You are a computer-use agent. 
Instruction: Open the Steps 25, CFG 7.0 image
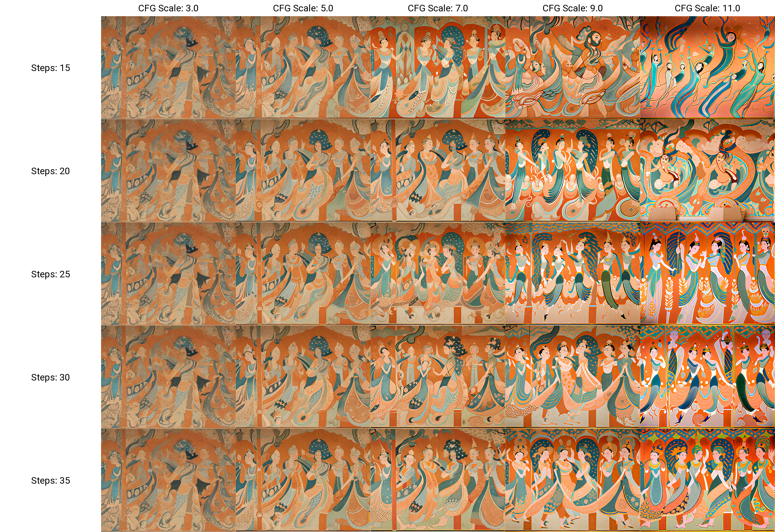438,274
